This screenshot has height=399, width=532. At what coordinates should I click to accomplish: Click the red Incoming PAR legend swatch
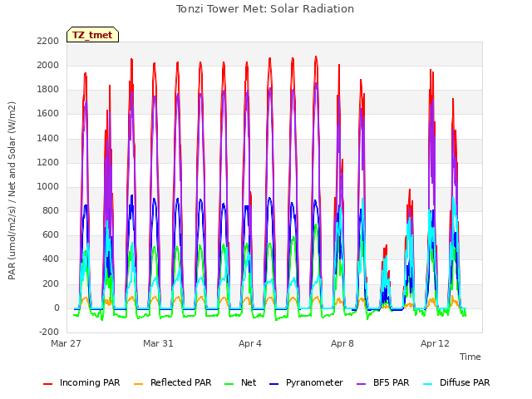(48, 384)
